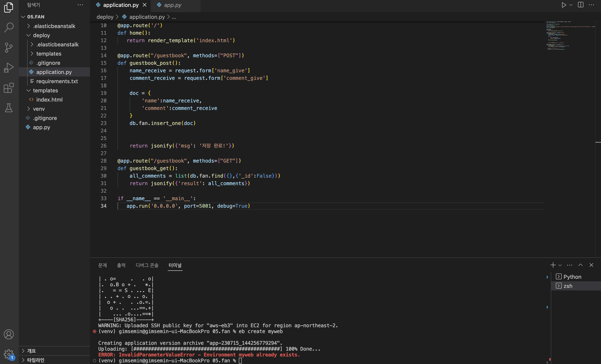Open run options dropdown beside play button
This screenshot has height=364, width=601.
[x=571, y=5]
